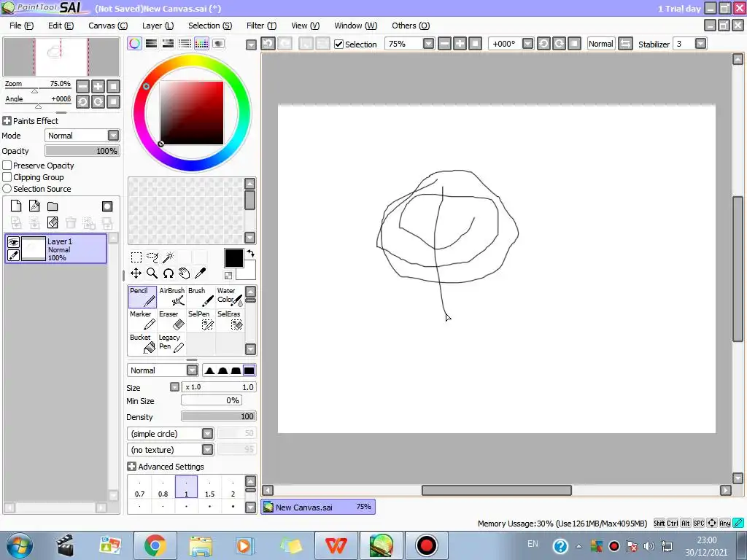Open the Edit menu

tap(61, 26)
